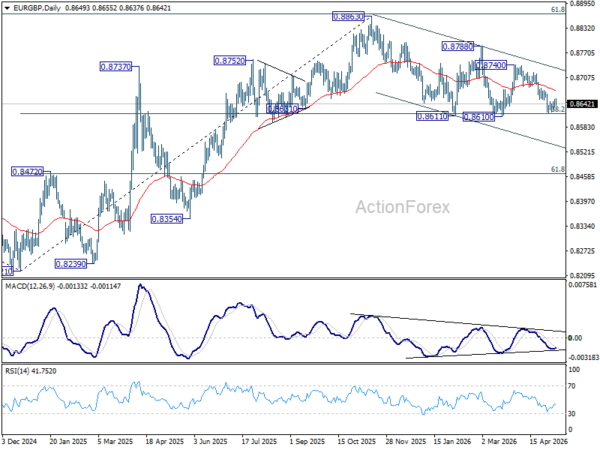This screenshot has width=600, height=450.
Task: Click the 0.87520 price label
Action: tap(230, 60)
